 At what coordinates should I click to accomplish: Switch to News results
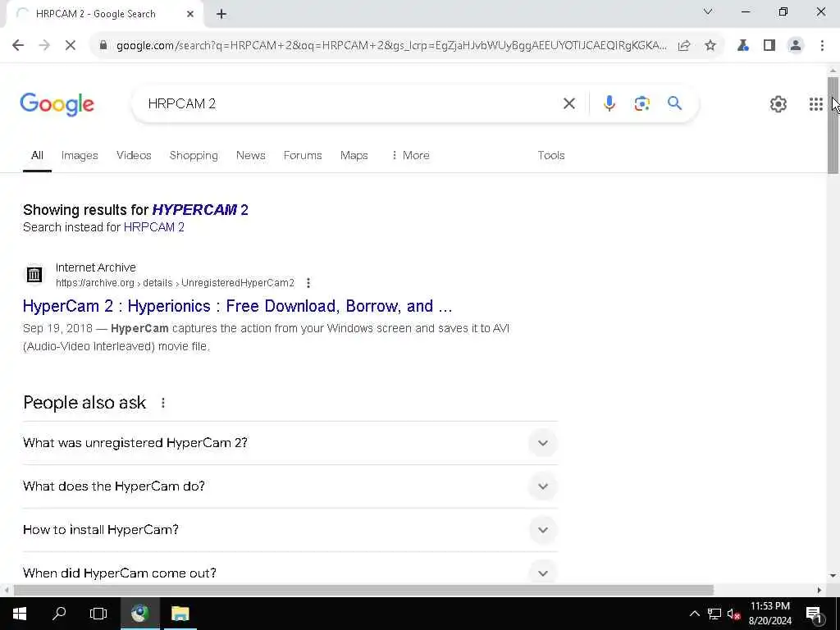251,155
